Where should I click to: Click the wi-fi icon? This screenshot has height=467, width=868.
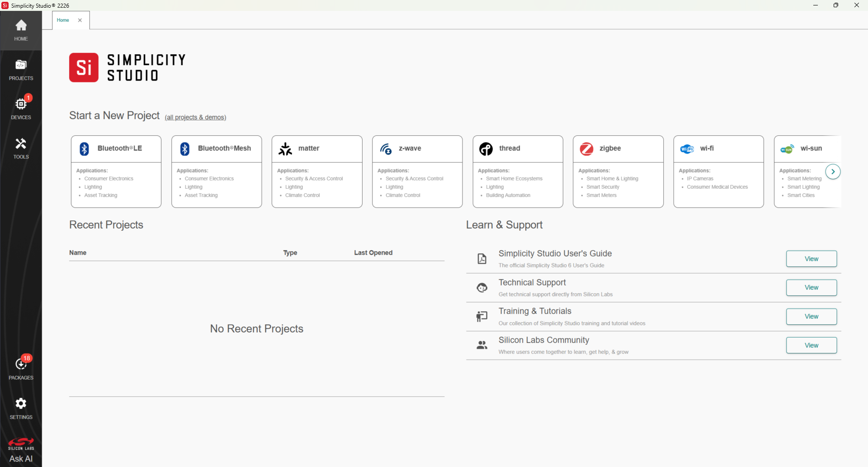pos(687,149)
